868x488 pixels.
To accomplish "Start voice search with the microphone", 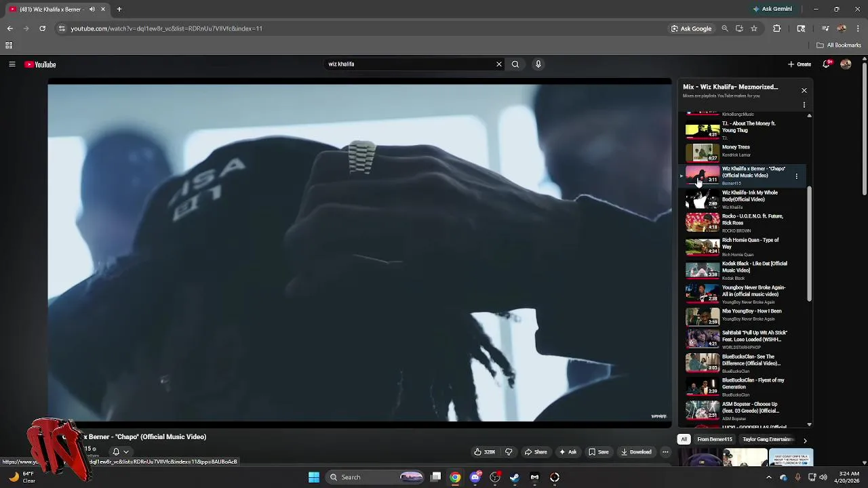I will (538, 64).
